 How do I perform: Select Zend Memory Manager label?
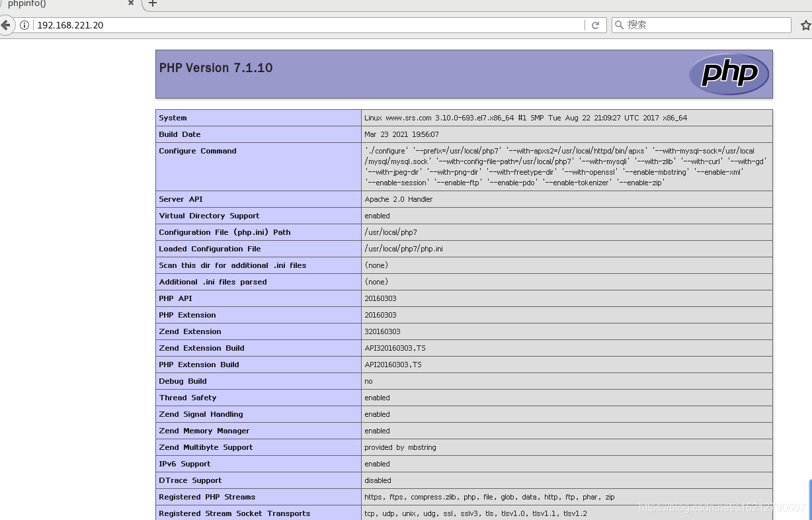coord(204,431)
